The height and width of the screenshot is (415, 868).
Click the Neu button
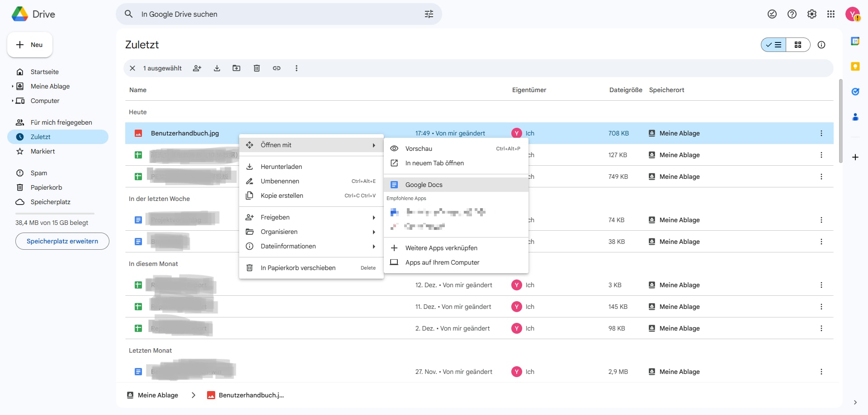click(x=30, y=45)
